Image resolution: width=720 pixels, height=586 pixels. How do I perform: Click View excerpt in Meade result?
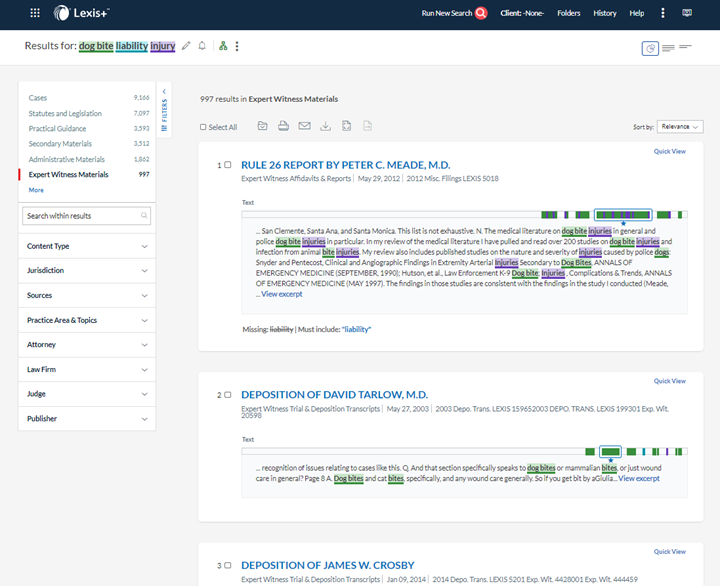[281, 294]
